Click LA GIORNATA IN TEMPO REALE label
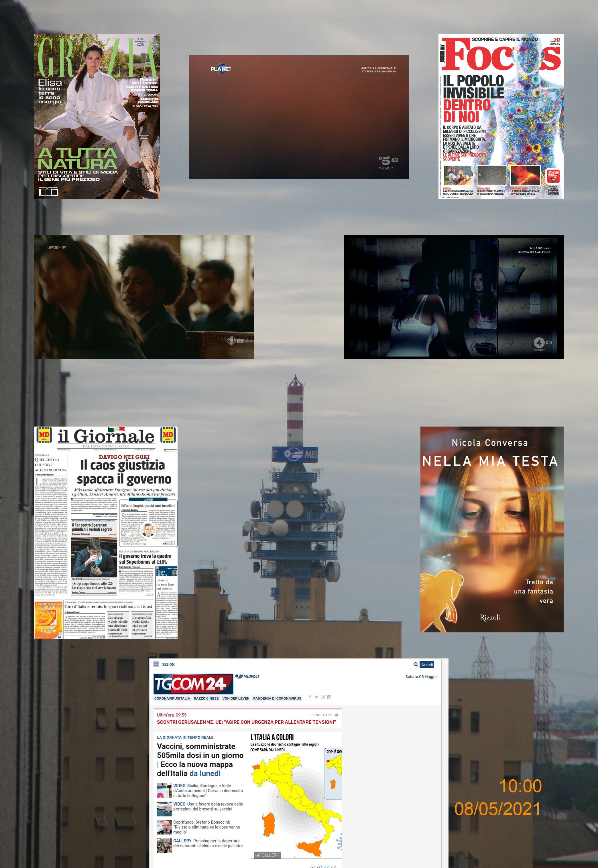 (185, 737)
